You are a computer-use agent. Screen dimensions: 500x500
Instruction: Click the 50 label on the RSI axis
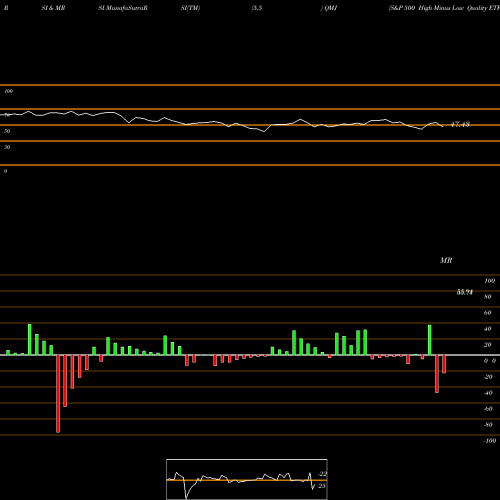click(7, 131)
